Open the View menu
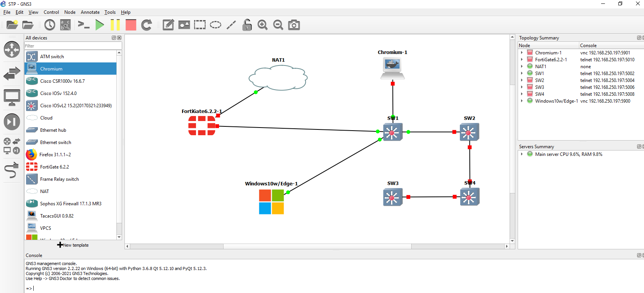The height and width of the screenshot is (293, 644). 33,12
